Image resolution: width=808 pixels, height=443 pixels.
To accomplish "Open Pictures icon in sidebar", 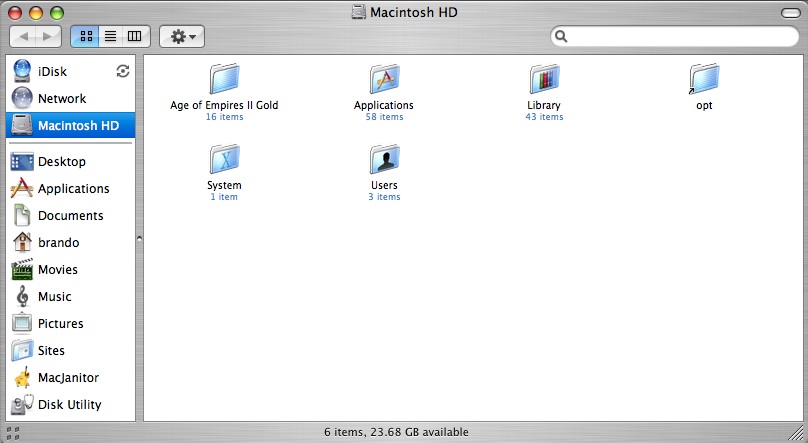I will point(22,323).
